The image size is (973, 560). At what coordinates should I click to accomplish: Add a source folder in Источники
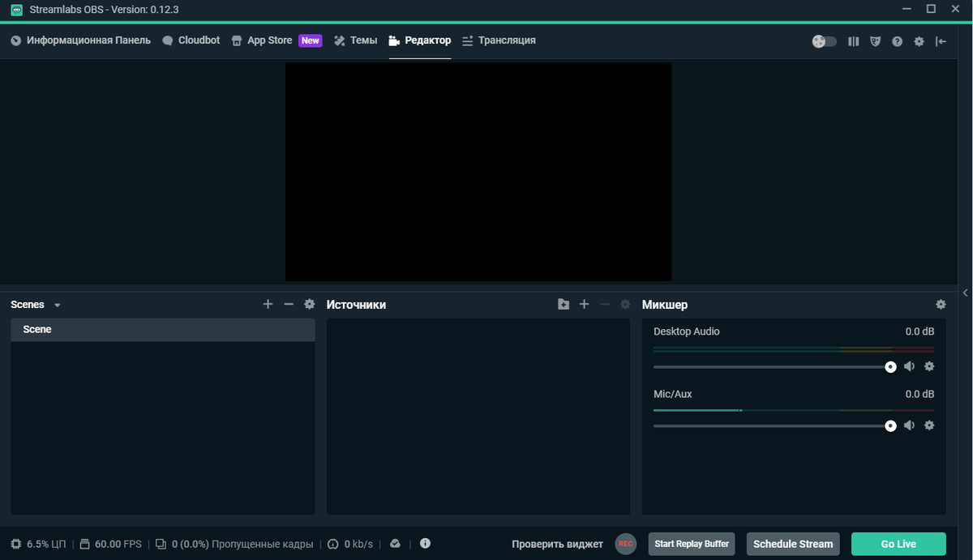[564, 304]
